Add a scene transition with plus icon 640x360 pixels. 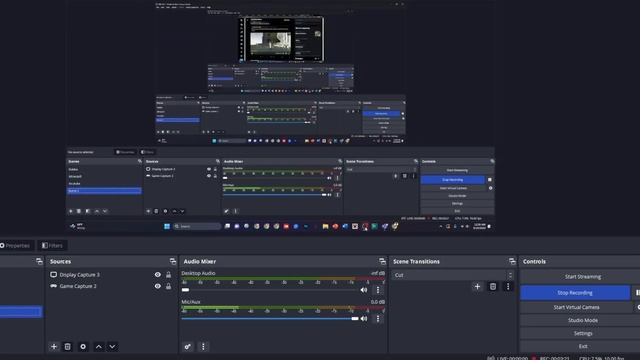pyautogui.click(x=477, y=287)
